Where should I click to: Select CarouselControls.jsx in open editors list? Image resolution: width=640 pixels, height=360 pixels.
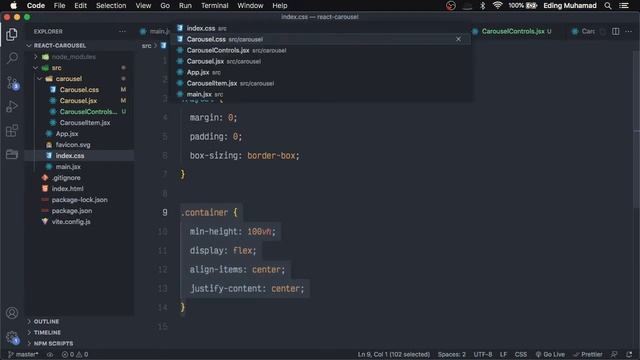tap(320, 50)
